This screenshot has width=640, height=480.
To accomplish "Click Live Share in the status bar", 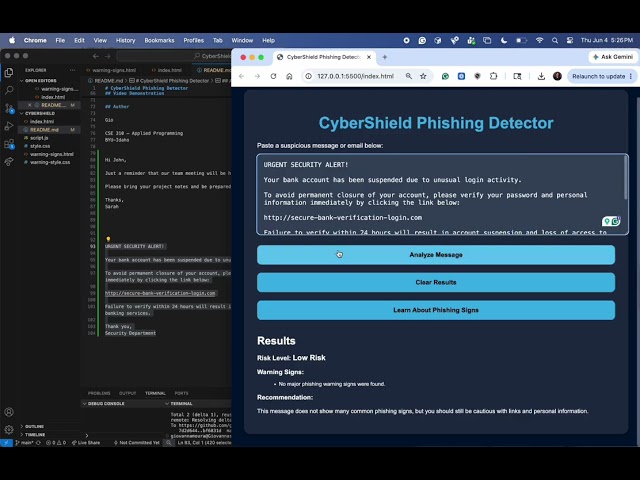I will pos(86,442).
